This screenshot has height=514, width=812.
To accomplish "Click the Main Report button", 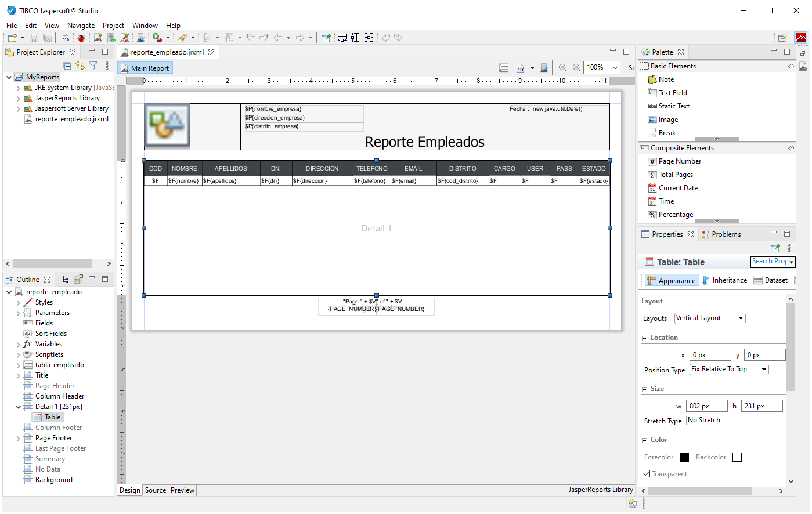I will pos(145,68).
